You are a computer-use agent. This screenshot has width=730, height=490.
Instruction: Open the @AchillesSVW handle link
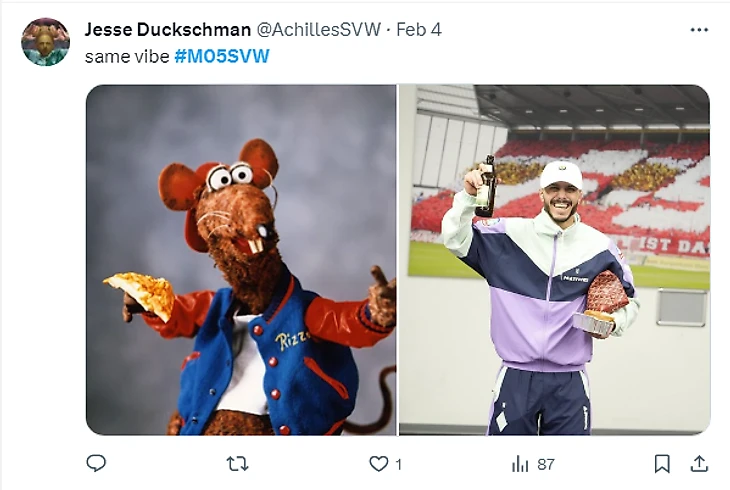click(x=318, y=29)
